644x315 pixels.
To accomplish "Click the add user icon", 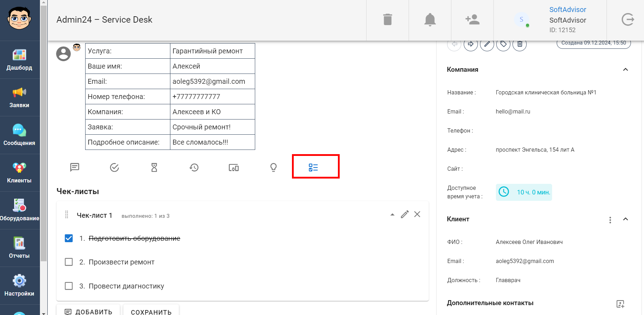I will click(472, 19).
